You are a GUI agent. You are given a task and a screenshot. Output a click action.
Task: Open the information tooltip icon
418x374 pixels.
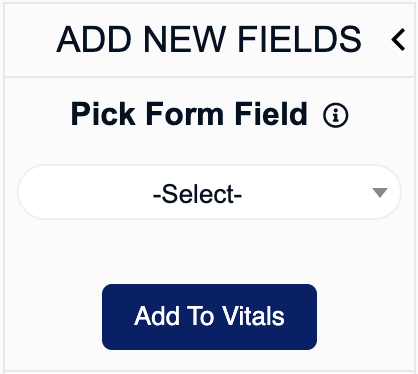tap(335, 115)
